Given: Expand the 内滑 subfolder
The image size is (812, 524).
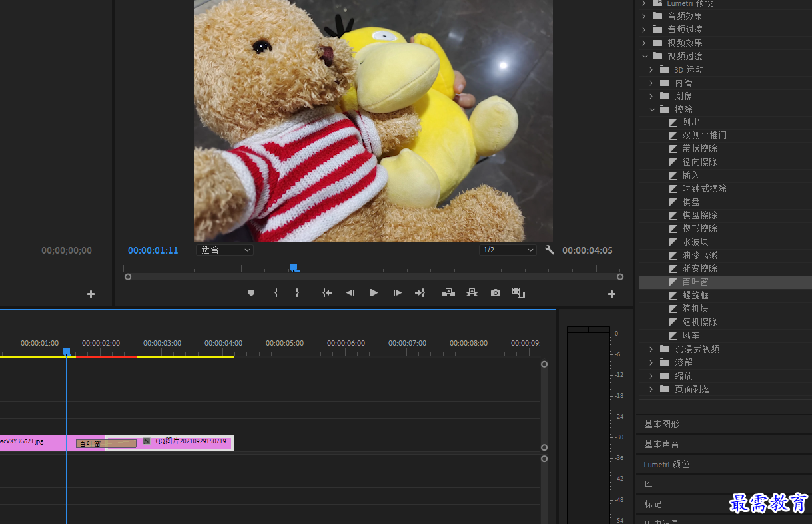Looking at the screenshot, I should coord(651,83).
